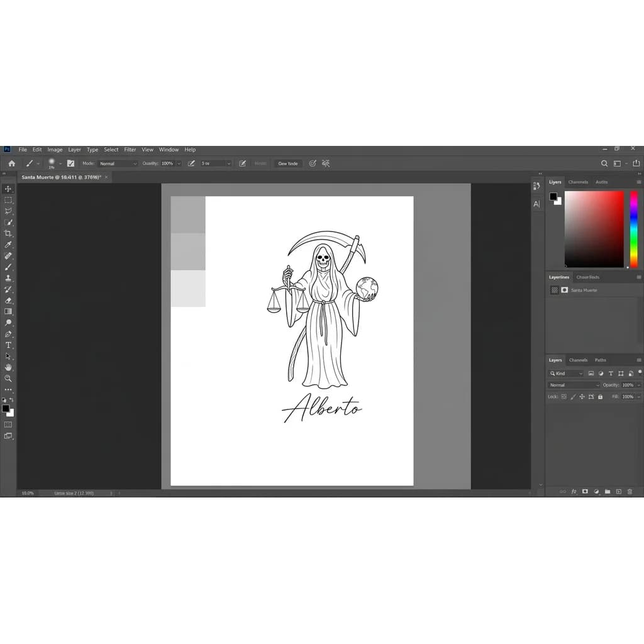Switch to the Paths tab

coord(601,360)
